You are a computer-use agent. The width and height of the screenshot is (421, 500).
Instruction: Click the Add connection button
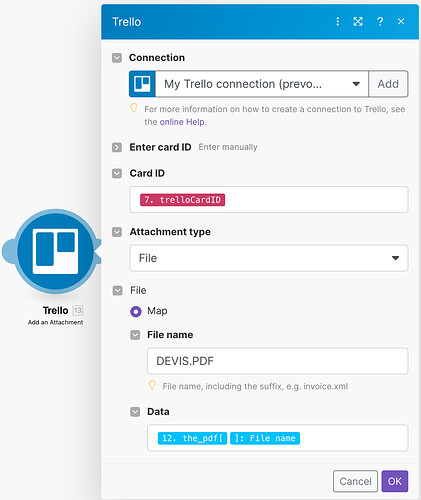[388, 84]
